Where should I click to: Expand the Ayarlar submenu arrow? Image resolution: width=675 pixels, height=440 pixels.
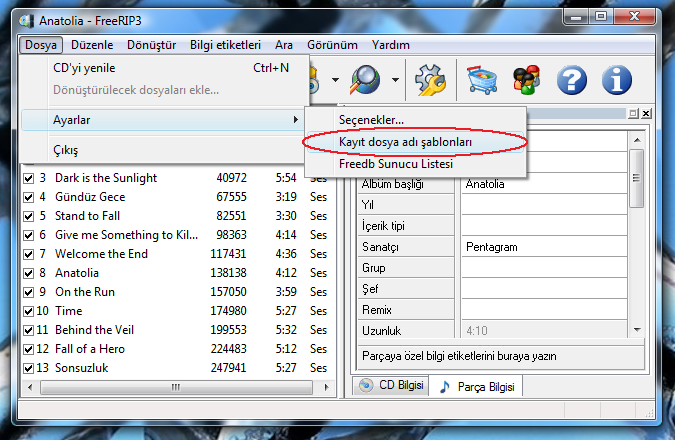pos(295,119)
